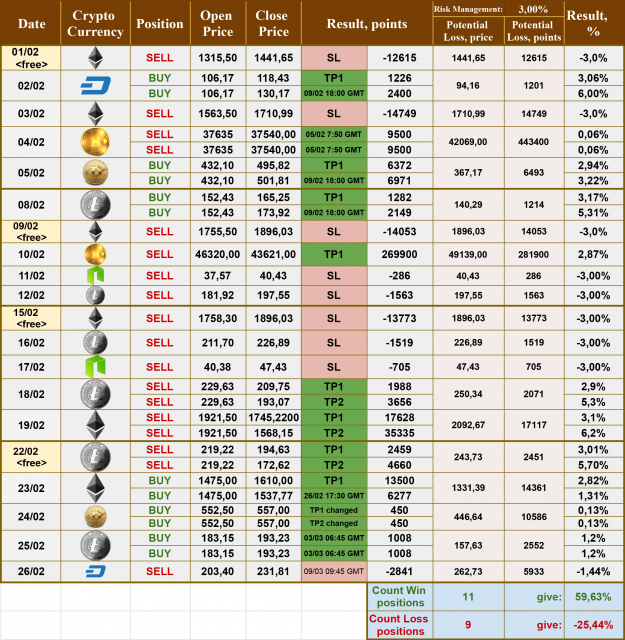Click the 46320,00 open price cell

216,255
